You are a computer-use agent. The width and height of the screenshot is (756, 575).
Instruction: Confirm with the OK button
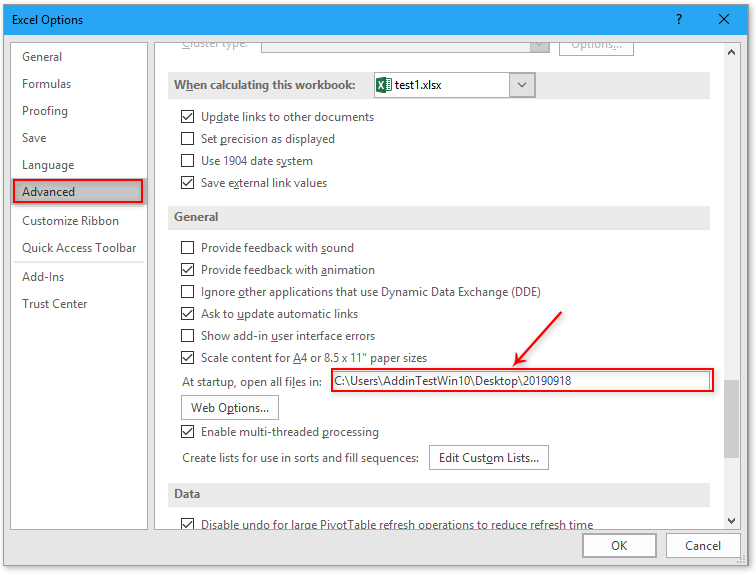point(619,546)
